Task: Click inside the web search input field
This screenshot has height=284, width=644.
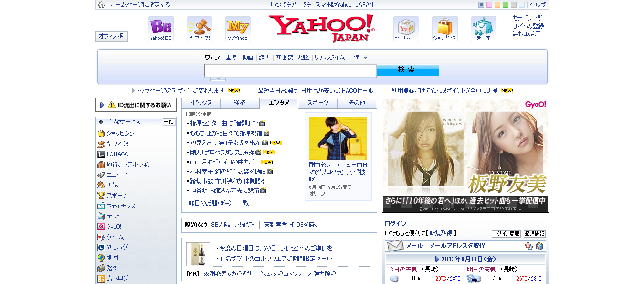Action: click(291, 70)
